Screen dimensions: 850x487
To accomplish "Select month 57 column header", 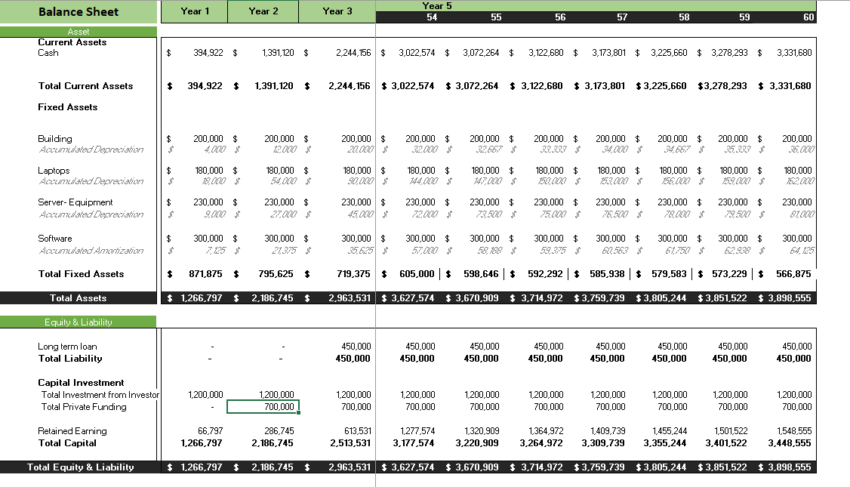I will point(622,17).
